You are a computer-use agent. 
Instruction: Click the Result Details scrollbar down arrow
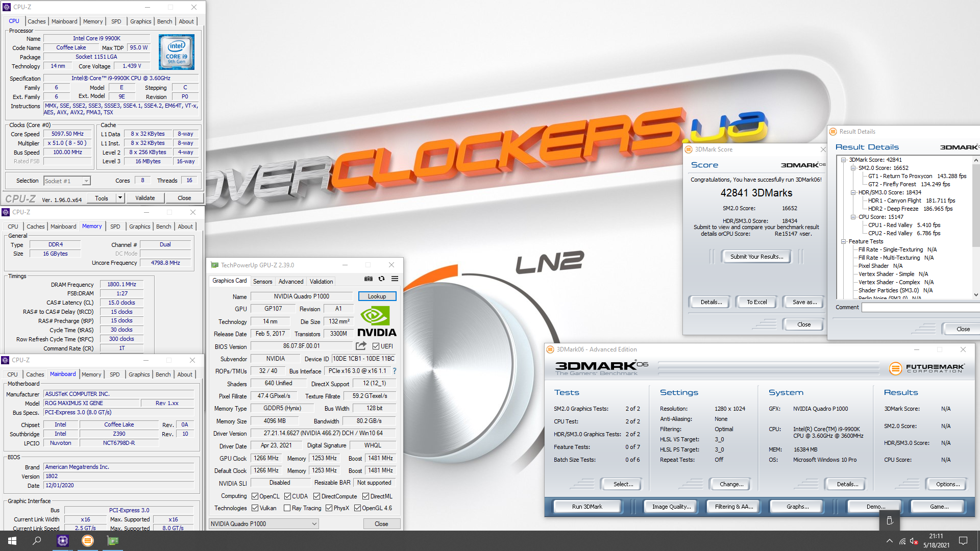point(976,295)
